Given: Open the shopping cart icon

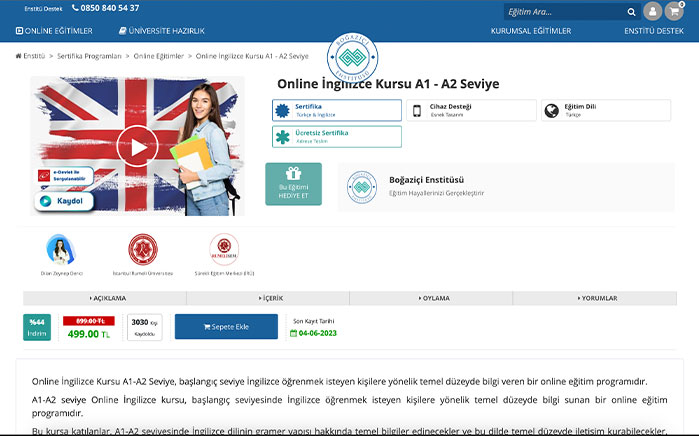Looking at the screenshot, I should pyautogui.click(x=675, y=12).
